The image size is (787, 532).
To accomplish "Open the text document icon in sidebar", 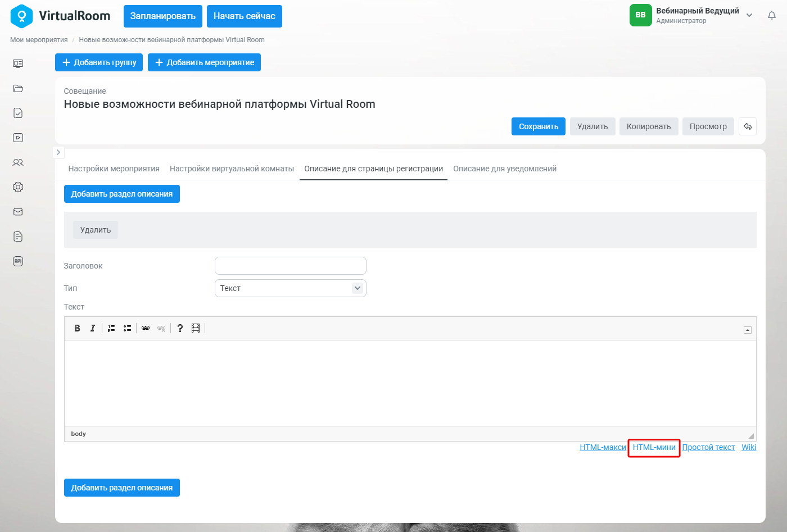I will (x=18, y=237).
